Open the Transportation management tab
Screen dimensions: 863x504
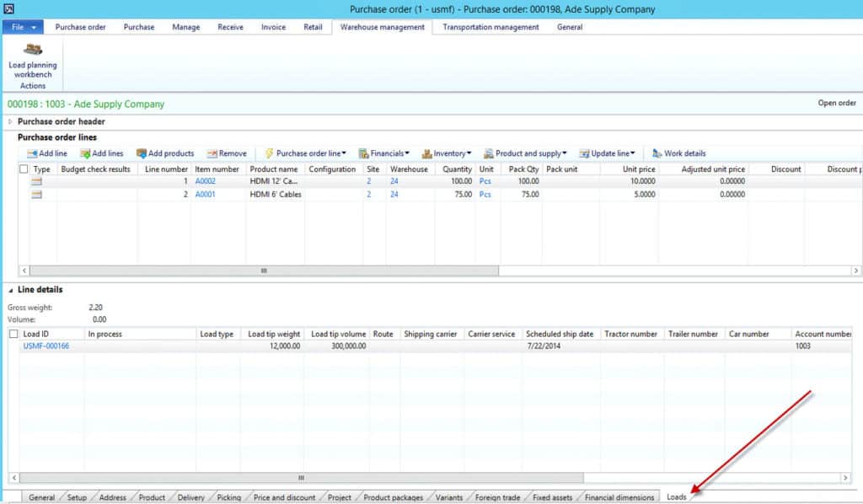pyautogui.click(x=490, y=27)
